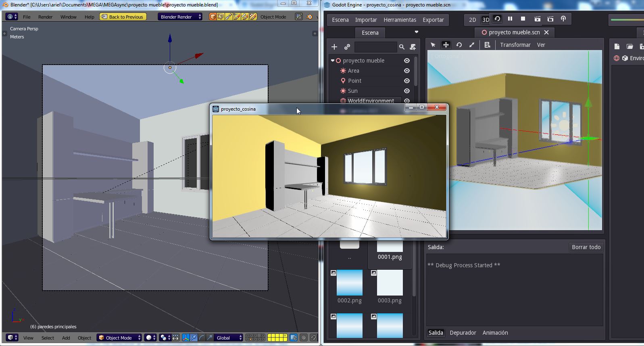Toggle visibility of Sun node
Viewport: 644px width, 346px height.
click(x=407, y=91)
